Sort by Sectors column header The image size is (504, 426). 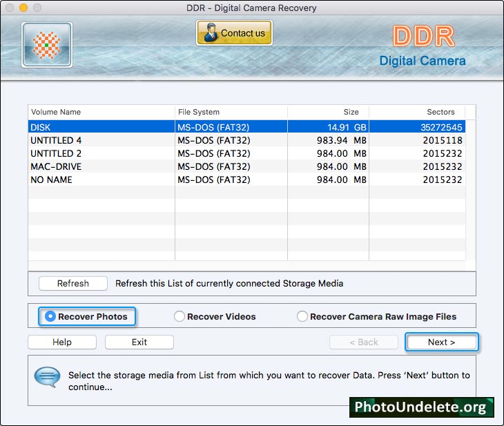pyautogui.click(x=417, y=112)
